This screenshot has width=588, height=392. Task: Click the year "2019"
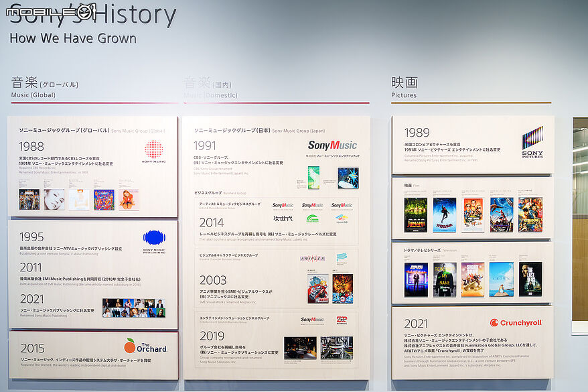(212, 336)
